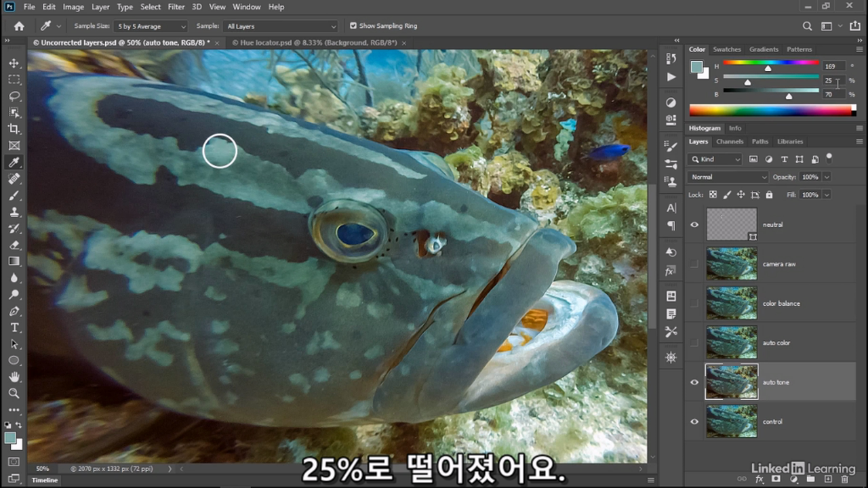Viewport: 868px width, 488px height.
Task: Click the create new layer icon
Action: (828, 479)
